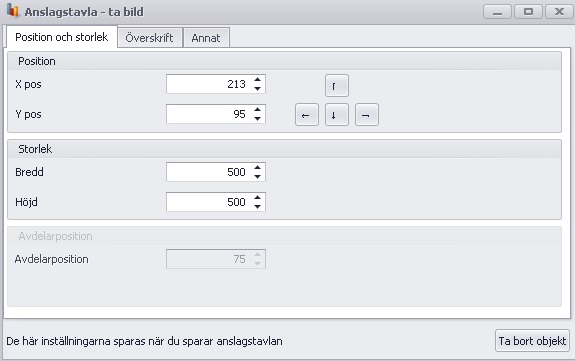
Task: Click the Ta bort objekt button
Action: [x=532, y=341]
